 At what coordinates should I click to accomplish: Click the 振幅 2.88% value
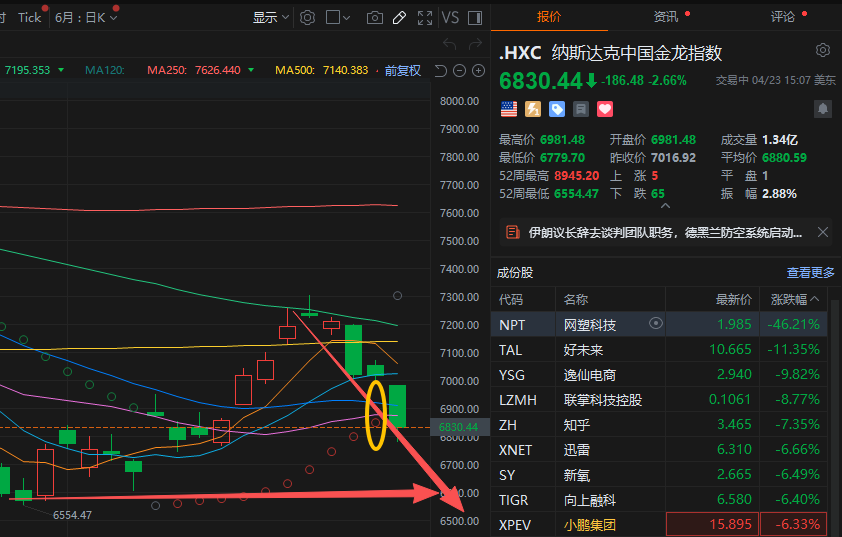coord(779,193)
